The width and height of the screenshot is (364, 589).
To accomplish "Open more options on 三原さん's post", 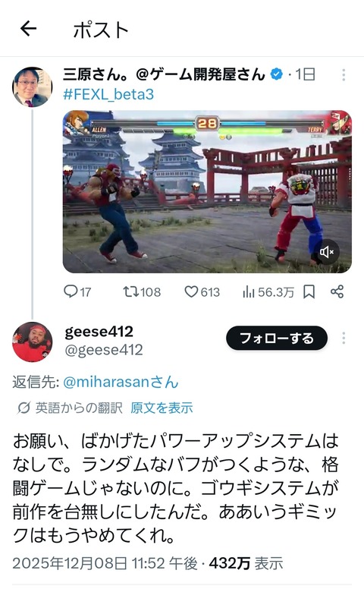I will [344, 74].
